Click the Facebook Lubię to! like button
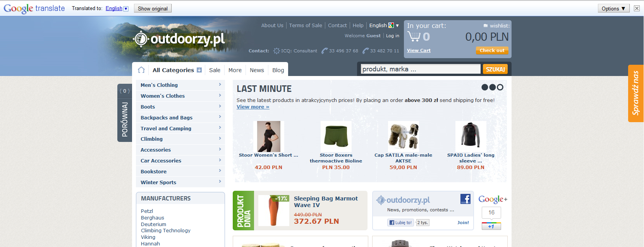Screen dimensions: 644x247 pos(400,223)
